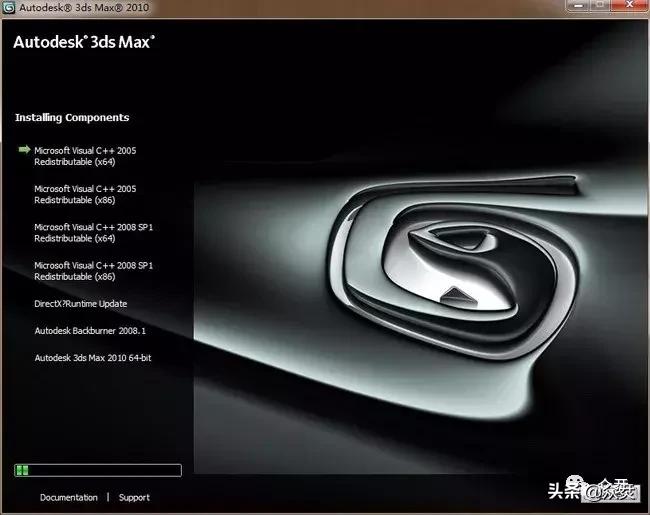Image resolution: width=650 pixels, height=515 pixels.
Task: Click the Installing Components heading
Action: tap(72, 118)
